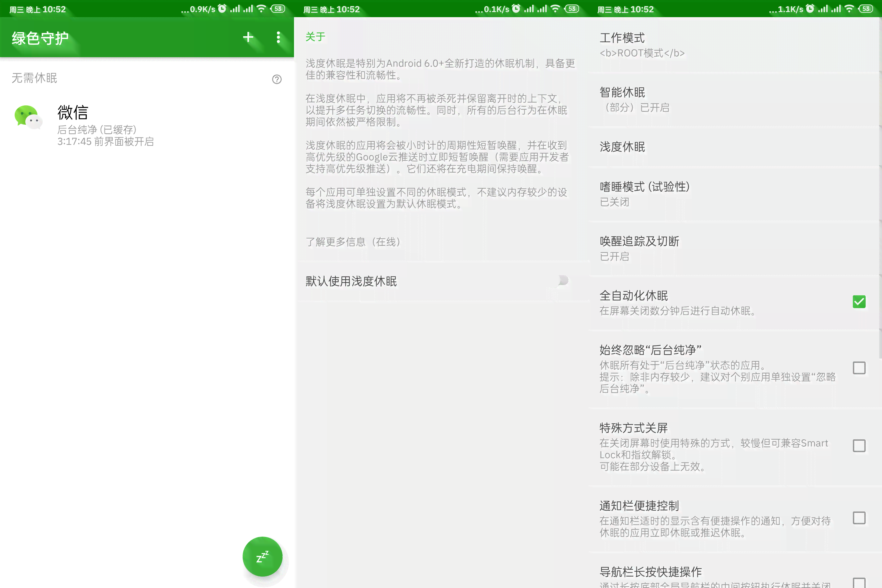Open the 浅度休眠 setting
This screenshot has height=588, width=882.
coord(735,147)
